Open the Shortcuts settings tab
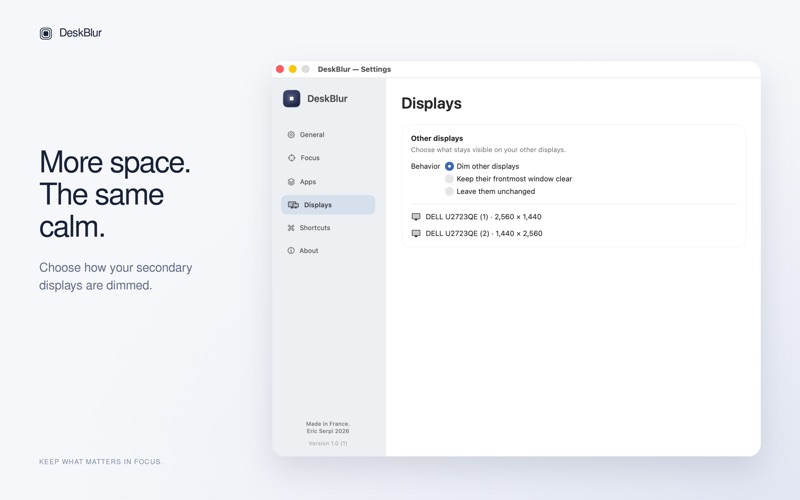This screenshot has height=500, width=800. [x=328, y=228]
